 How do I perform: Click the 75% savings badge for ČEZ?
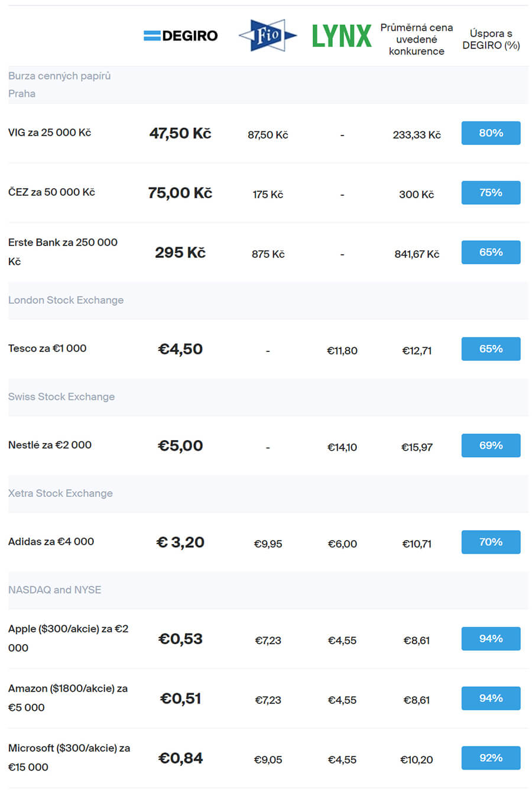point(491,193)
